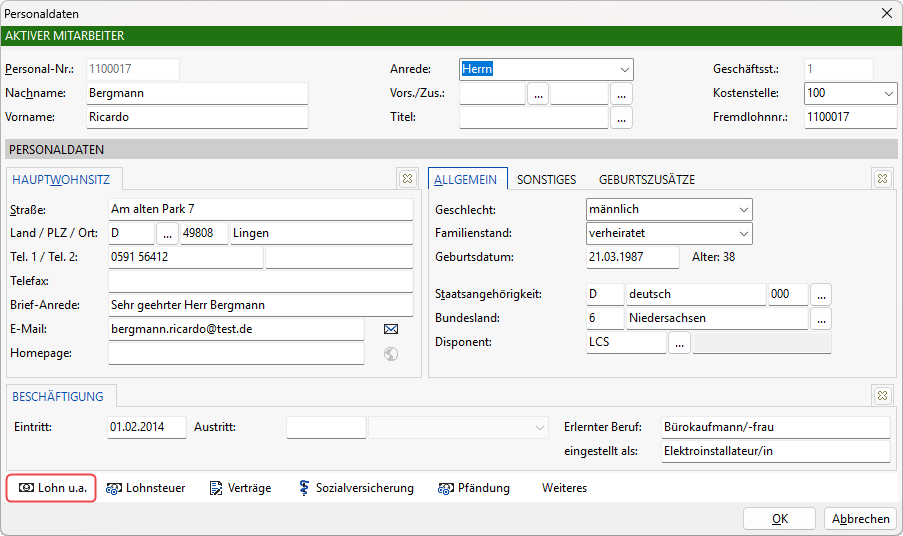The height and width of the screenshot is (536, 903).
Task: Click the eingestellt als field
Action: tap(776, 451)
